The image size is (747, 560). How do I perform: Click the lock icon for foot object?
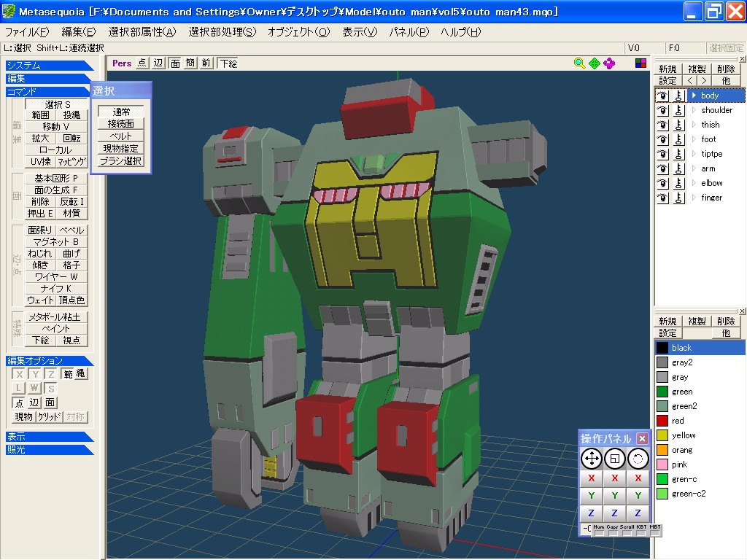tap(678, 139)
